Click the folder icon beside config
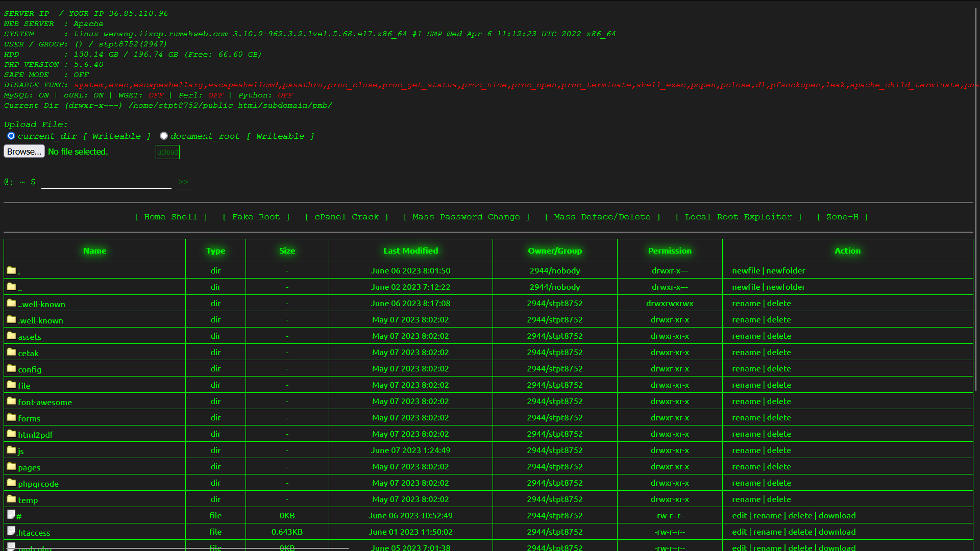The image size is (980, 551). [11, 368]
